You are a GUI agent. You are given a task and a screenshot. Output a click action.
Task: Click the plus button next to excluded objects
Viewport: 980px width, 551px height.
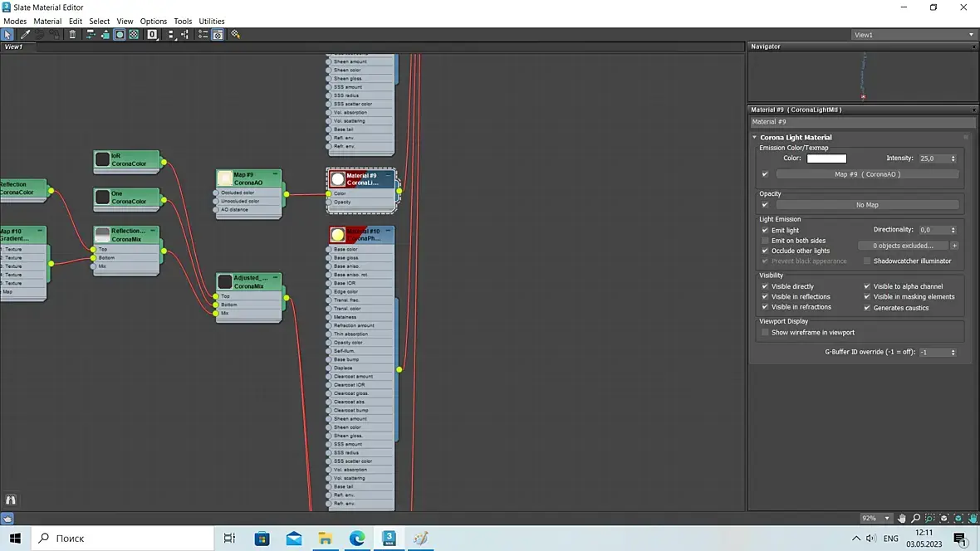click(954, 246)
